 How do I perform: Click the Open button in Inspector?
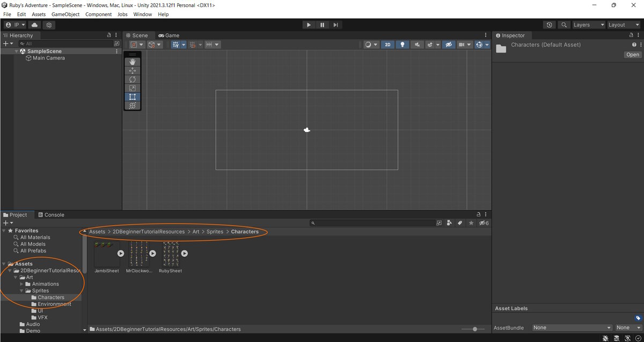coord(633,55)
